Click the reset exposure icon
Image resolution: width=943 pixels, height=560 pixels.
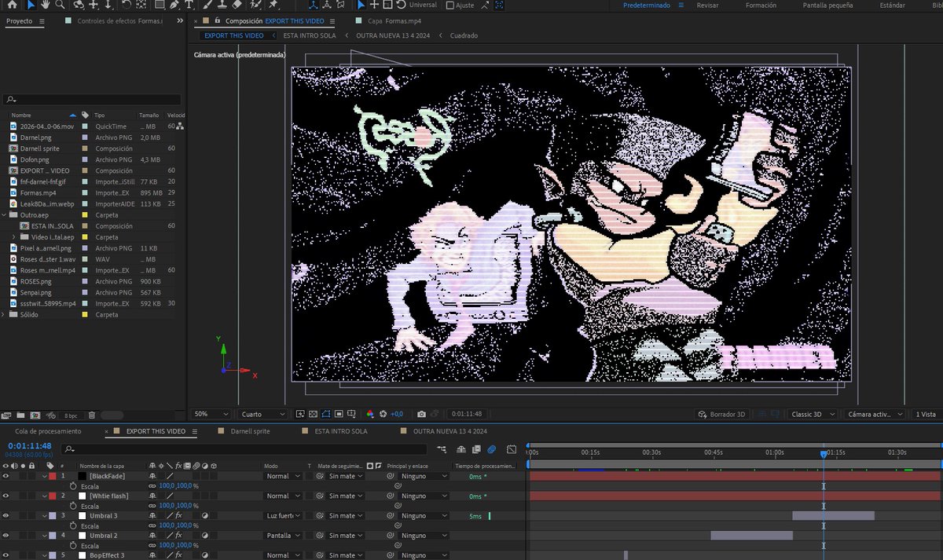pyautogui.click(x=383, y=414)
